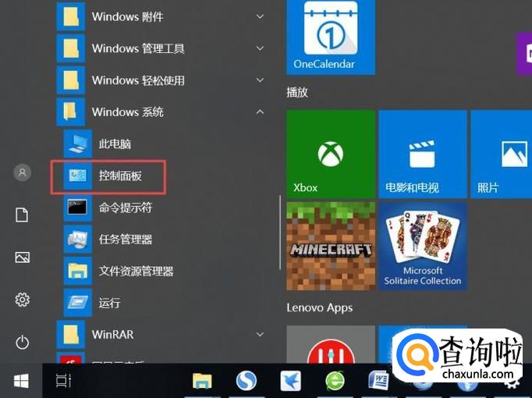Click the Windows 管理工具 folder label
The height and width of the screenshot is (398, 532).
click(138, 48)
